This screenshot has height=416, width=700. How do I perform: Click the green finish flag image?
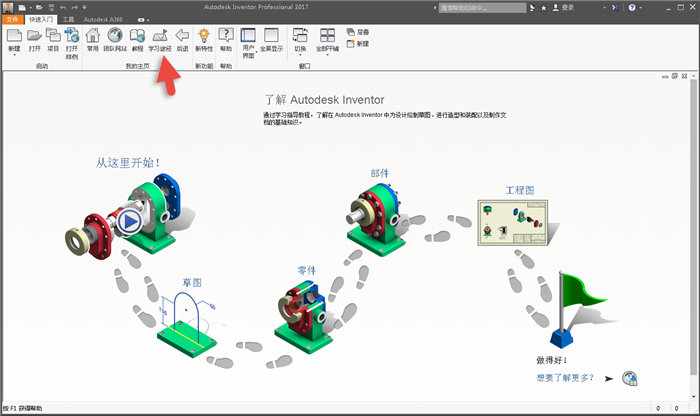[x=577, y=310]
